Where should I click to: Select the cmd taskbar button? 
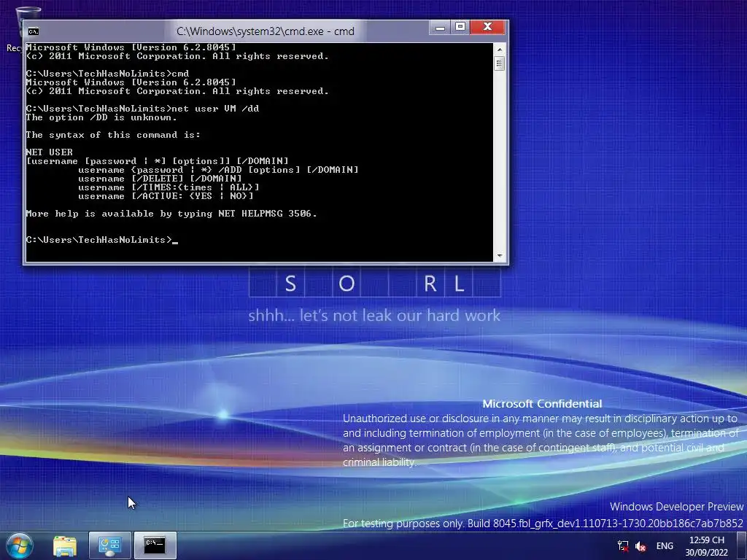click(155, 545)
